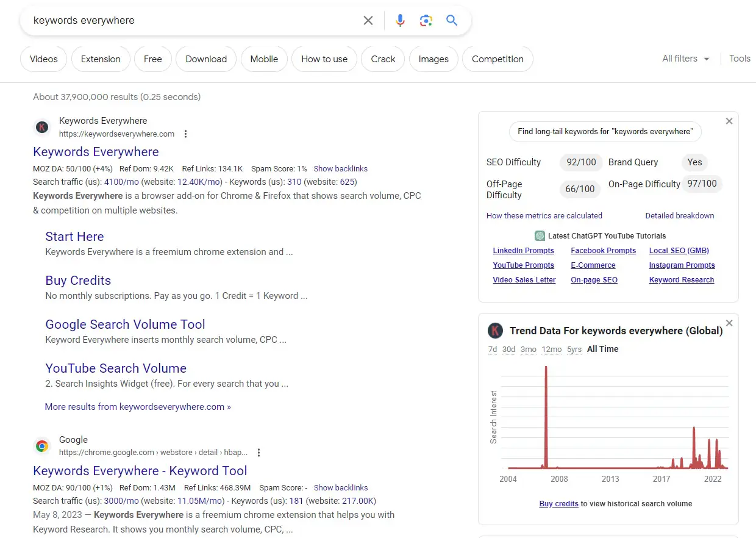Set trend range to All Time

click(603, 350)
